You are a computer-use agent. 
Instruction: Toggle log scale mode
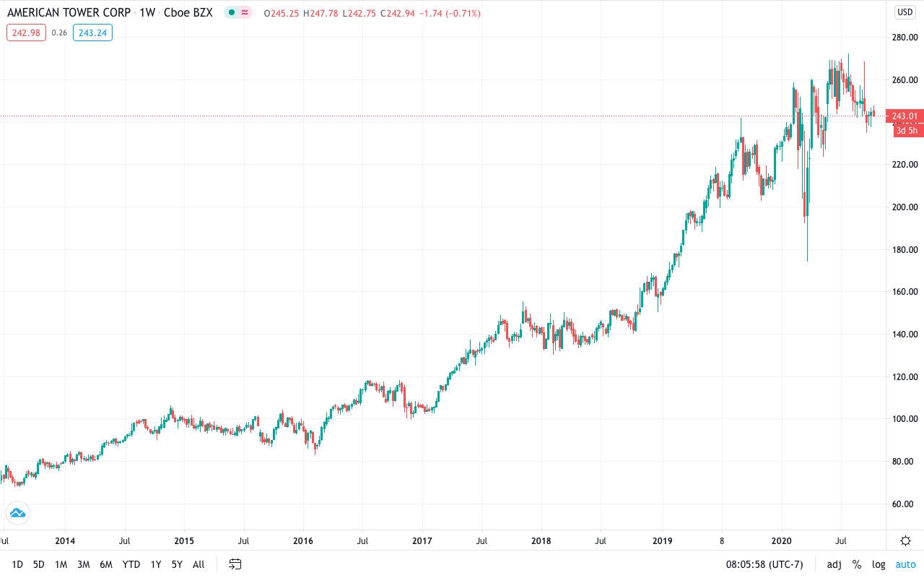coord(879,564)
